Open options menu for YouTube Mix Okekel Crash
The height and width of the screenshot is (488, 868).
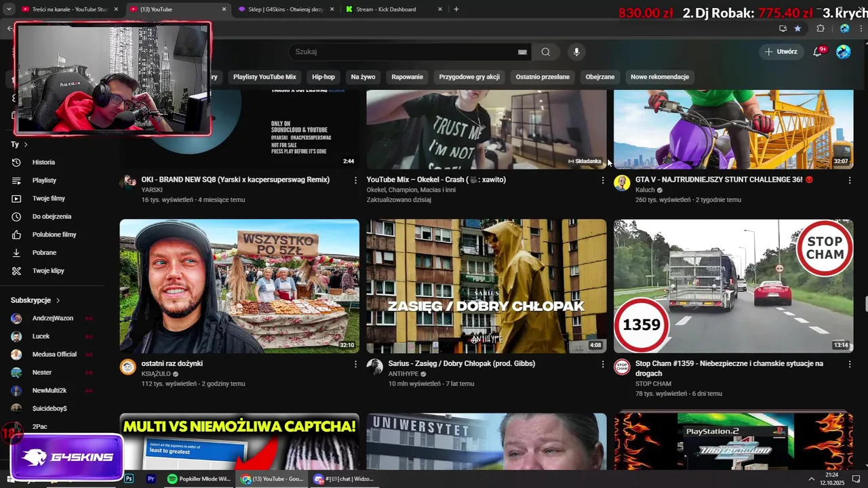click(602, 180)
